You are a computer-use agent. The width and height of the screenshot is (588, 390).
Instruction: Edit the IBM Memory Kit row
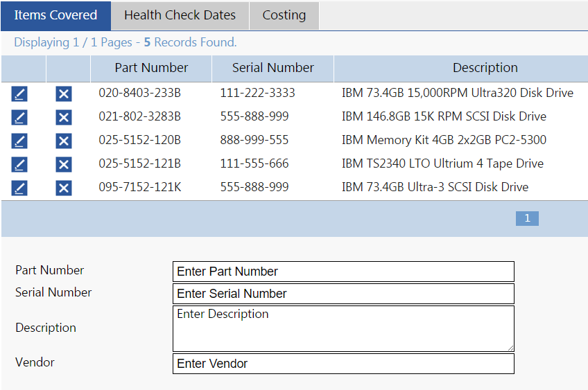click(19, 141)
